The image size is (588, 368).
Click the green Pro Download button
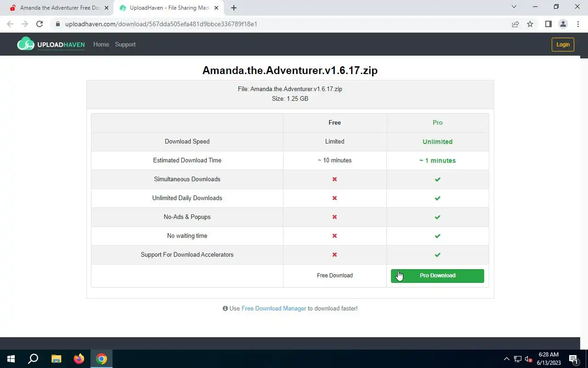[x=437, y=276]
